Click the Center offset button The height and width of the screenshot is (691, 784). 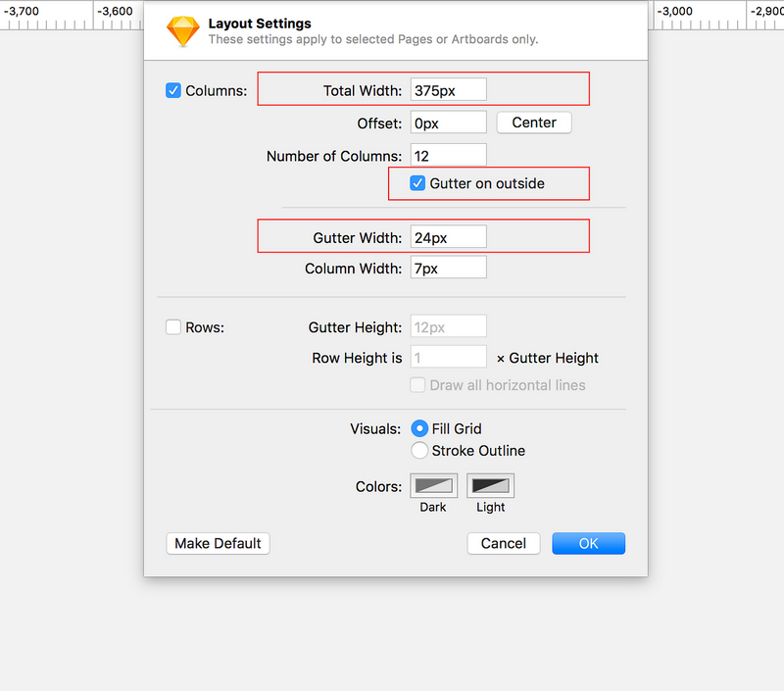pyautogui.click(x=534, y=123)
